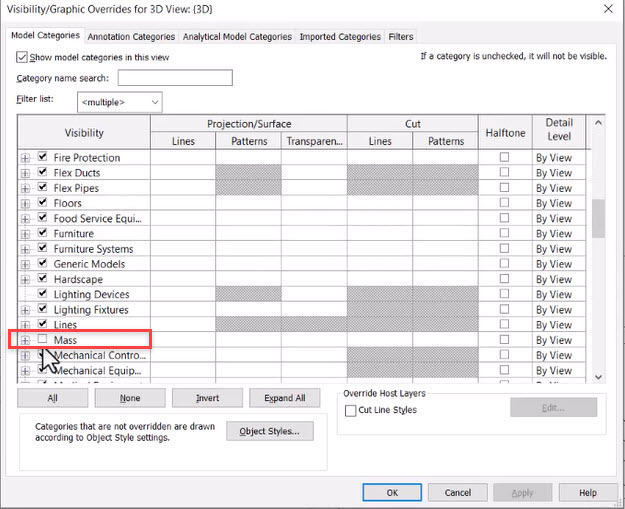
Task: Uncheck Fire Protection visibility
Action: (42, 156)
